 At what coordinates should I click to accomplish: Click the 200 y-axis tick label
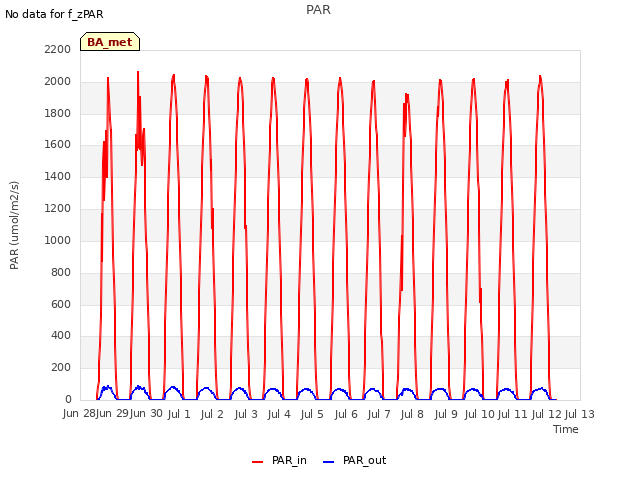pyautogui.click(x=61, y=367)
